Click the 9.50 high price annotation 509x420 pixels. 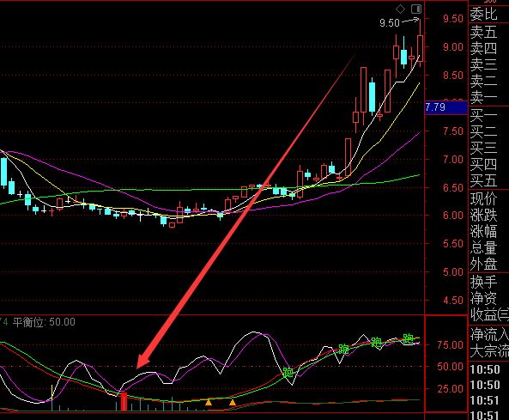tap(390, 23)
